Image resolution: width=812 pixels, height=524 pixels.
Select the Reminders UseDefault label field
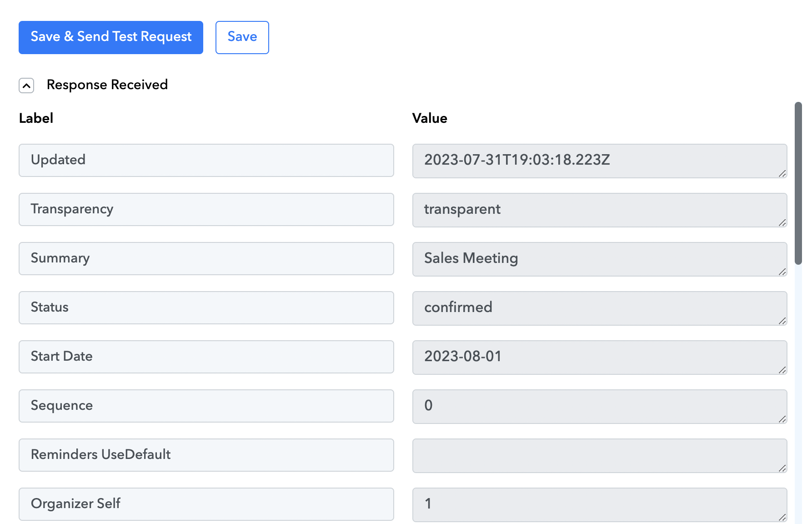pos(206,455)
